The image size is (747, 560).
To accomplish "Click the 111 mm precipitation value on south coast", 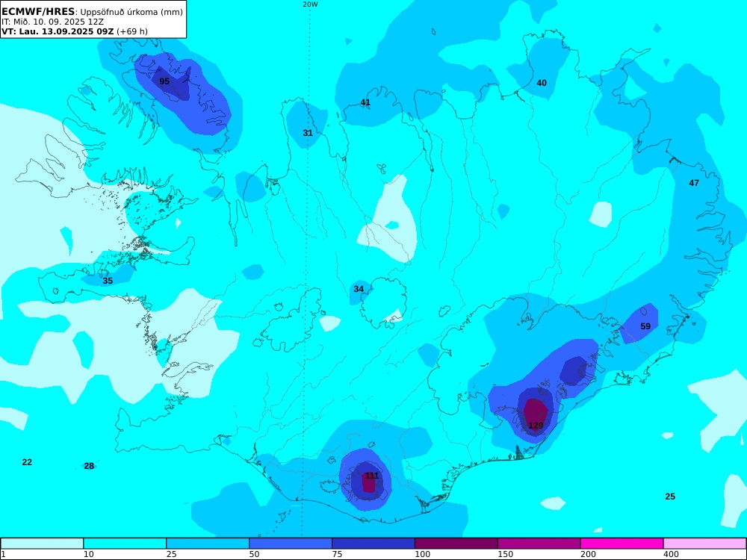I will click(x=372, y=476).
